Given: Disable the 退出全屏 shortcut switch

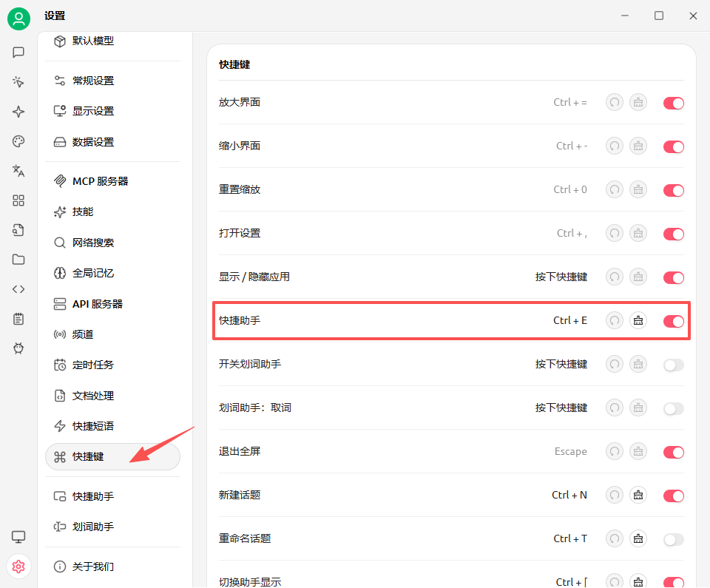Looking at the screenshot, I should click(x=673, y=452).
